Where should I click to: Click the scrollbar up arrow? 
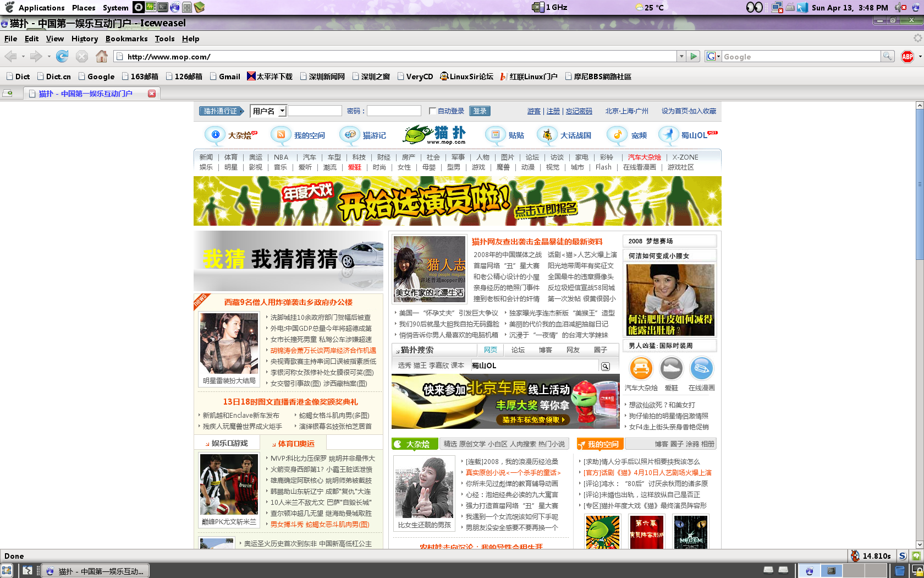920,105
